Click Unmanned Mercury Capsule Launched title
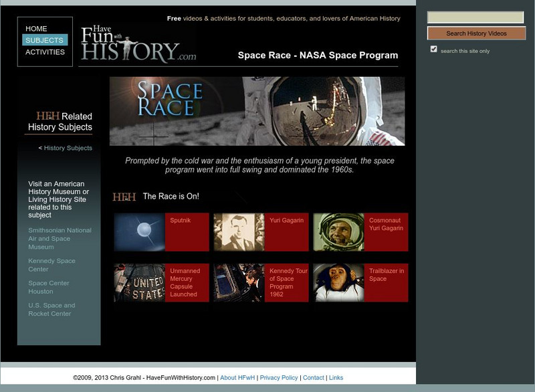 coord(185,282)
